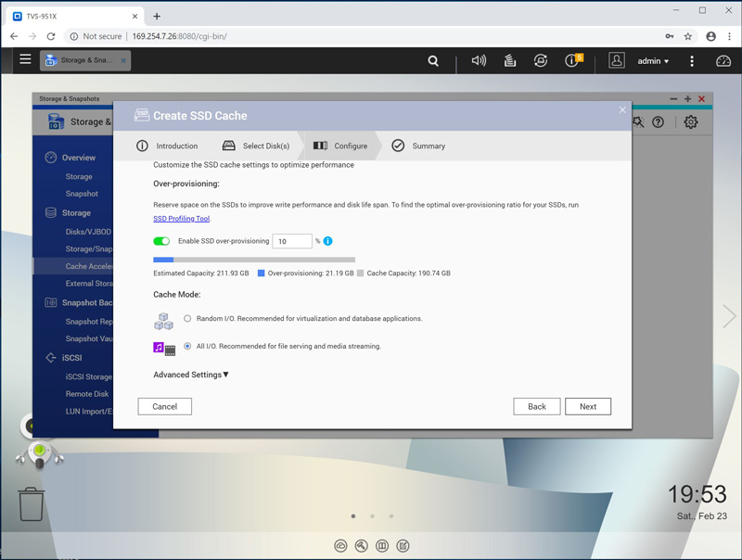742x560 pixels.
Task: Open Storage & Snapshots help question icon
Action: pyautogui.click(x=658, y=122)
